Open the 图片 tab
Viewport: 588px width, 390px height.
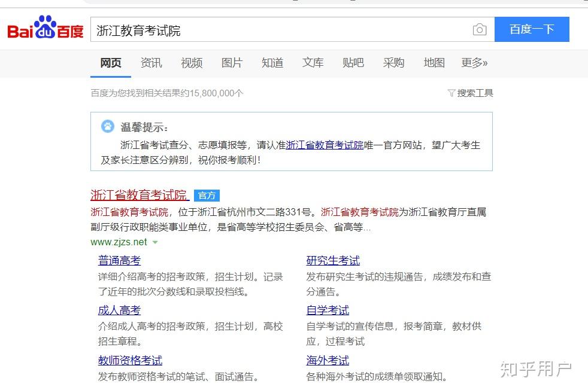point(232,63)
